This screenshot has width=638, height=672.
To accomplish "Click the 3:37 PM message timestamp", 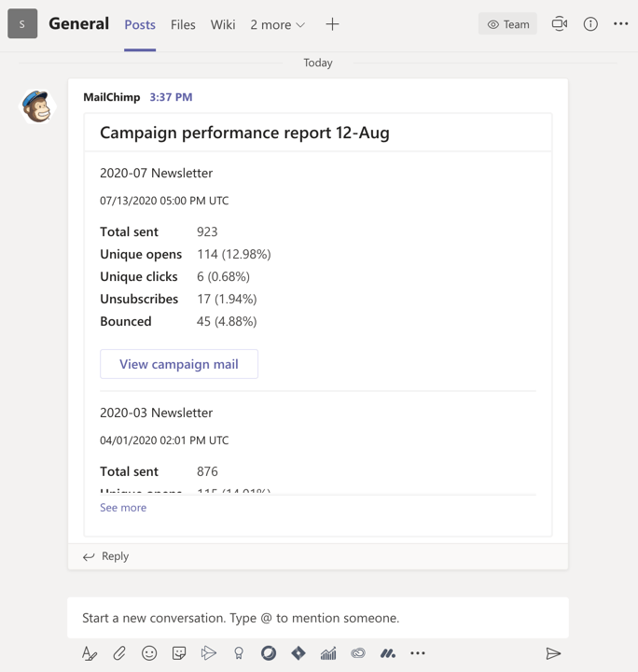I will [171, 97].
